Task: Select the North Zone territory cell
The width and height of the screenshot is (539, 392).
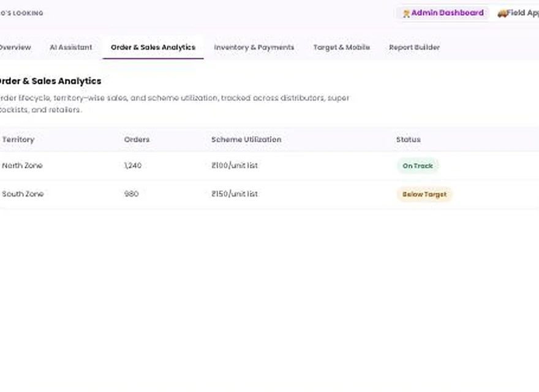Action: [22, 165]
